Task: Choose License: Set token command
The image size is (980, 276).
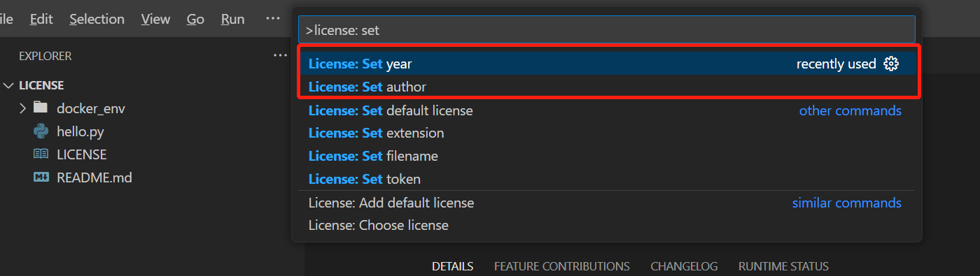Action: (x=607, y=179)
